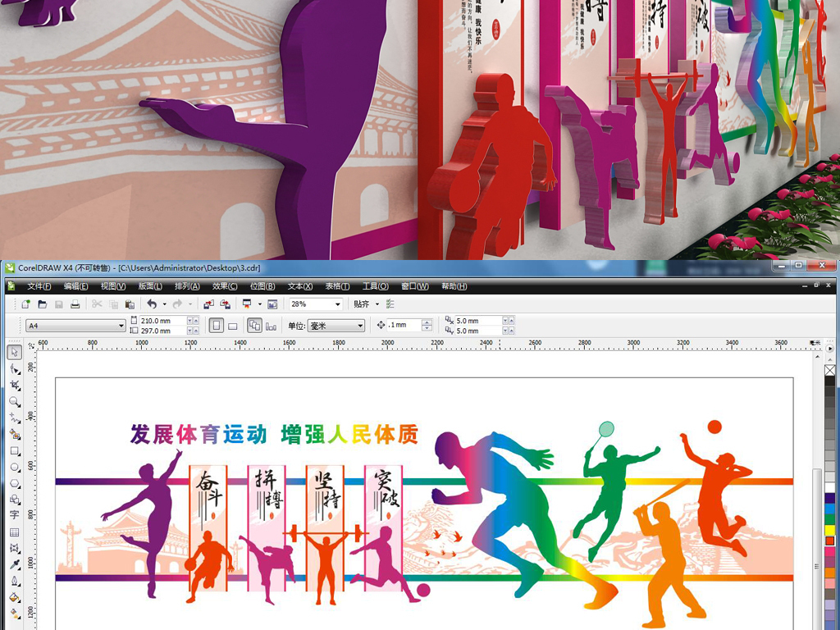Click the Print icon in toolbar
Screen dimensions: 840x630
click(75, 304)
